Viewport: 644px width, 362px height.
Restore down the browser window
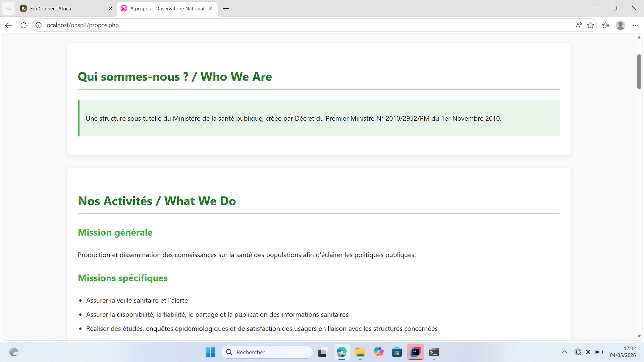(x=615, y=8)
